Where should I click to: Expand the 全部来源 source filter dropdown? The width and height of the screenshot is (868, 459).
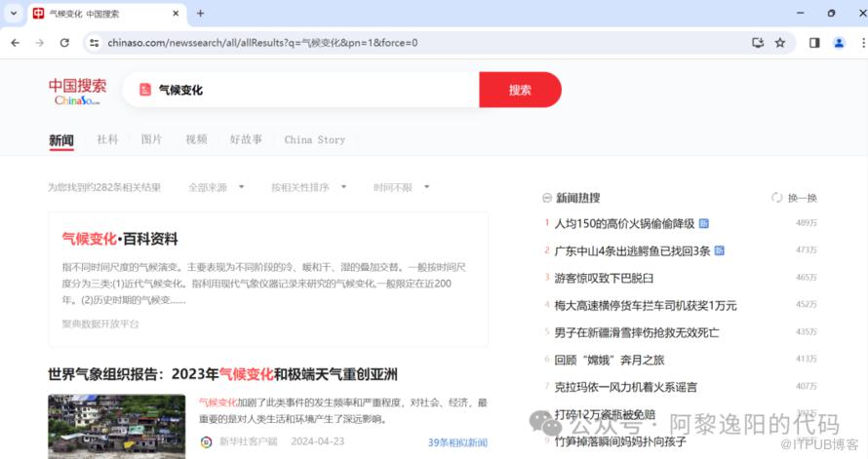tap(217, 187)
